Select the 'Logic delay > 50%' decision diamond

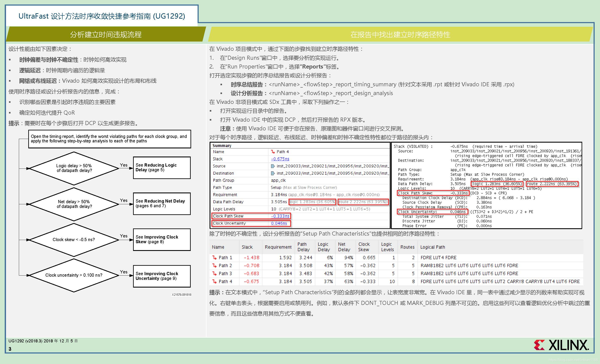pos(74,168)
